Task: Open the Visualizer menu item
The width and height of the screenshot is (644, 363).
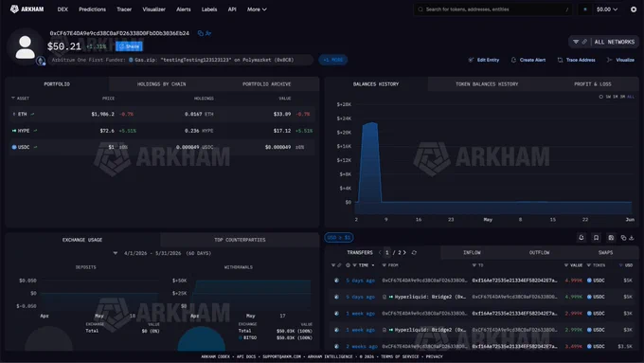Action: pos(154,9)
